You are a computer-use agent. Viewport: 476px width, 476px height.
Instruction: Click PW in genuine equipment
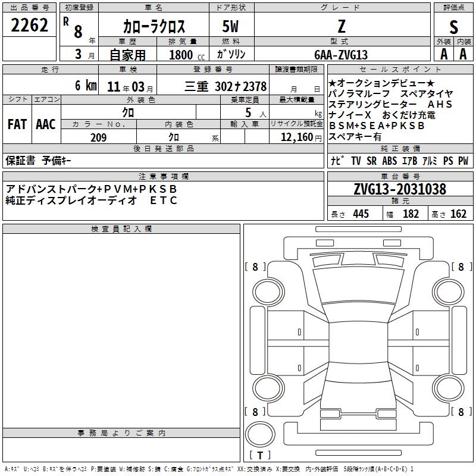tap(464, 161)
